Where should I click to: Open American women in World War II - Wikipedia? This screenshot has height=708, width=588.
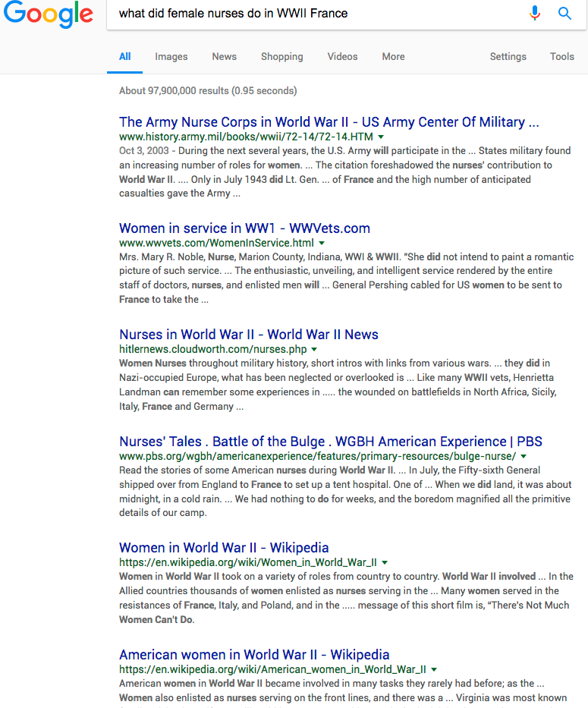click(254, 655)
